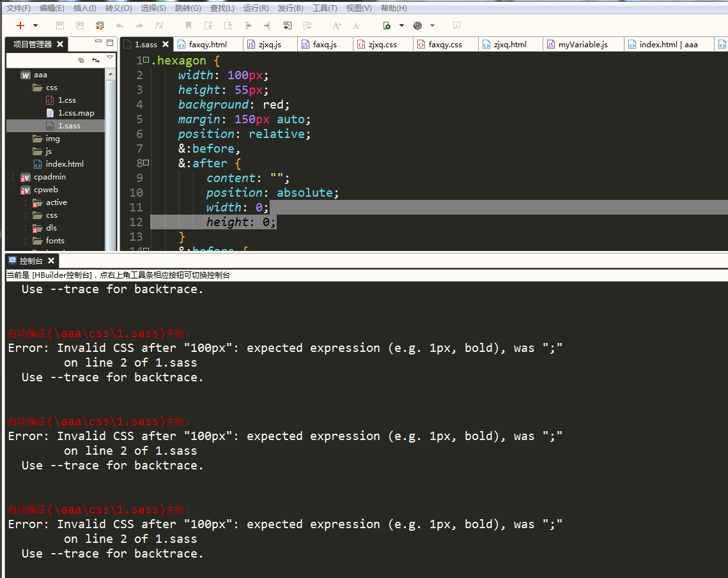
Task: Click the 控制台 console tab label
Action: pyautogui.click(x=31, y=261)
